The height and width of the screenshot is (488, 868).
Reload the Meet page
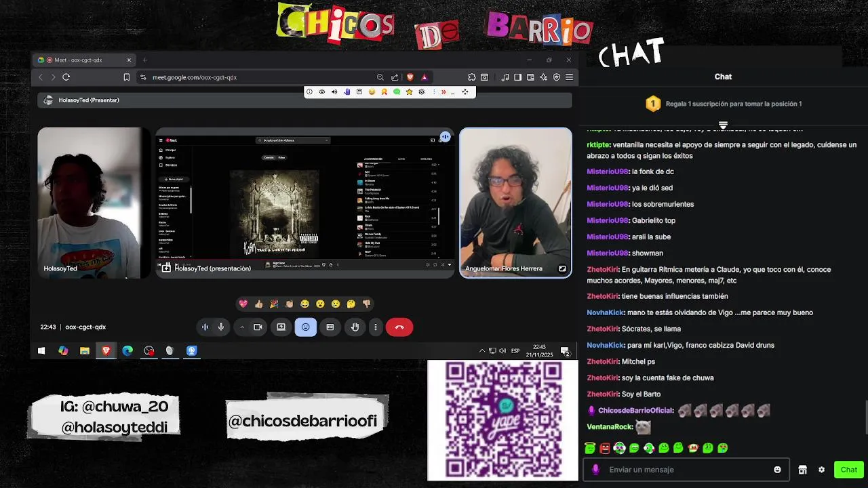[66, 77]
